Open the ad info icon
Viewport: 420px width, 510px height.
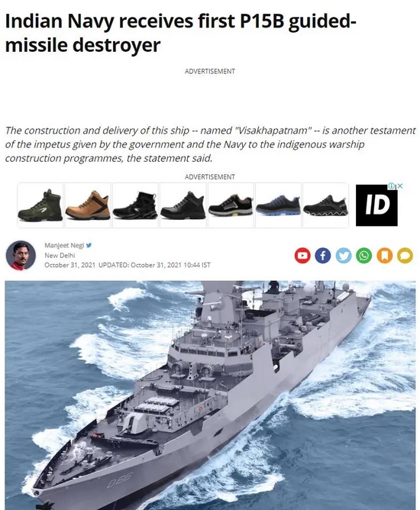coord(392,186)
